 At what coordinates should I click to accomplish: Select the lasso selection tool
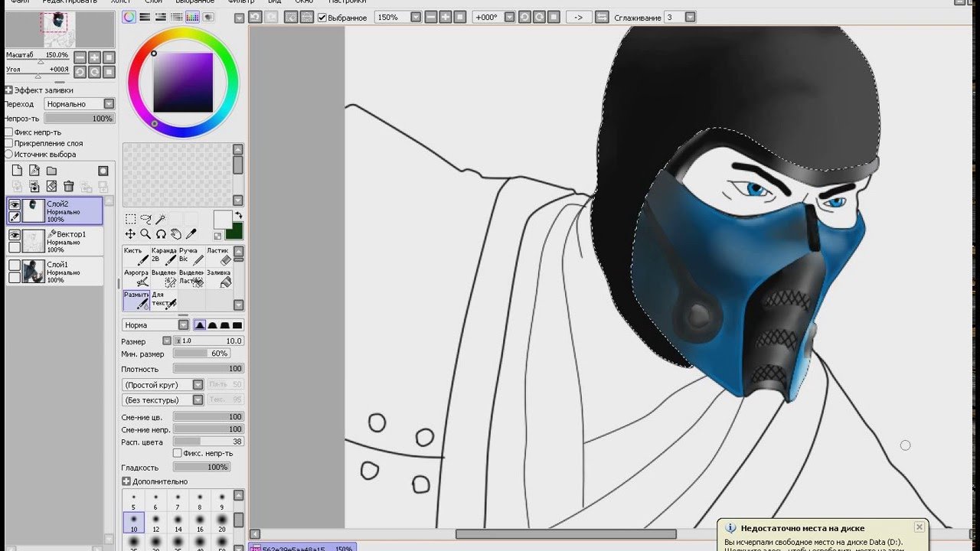pos(145,219)
